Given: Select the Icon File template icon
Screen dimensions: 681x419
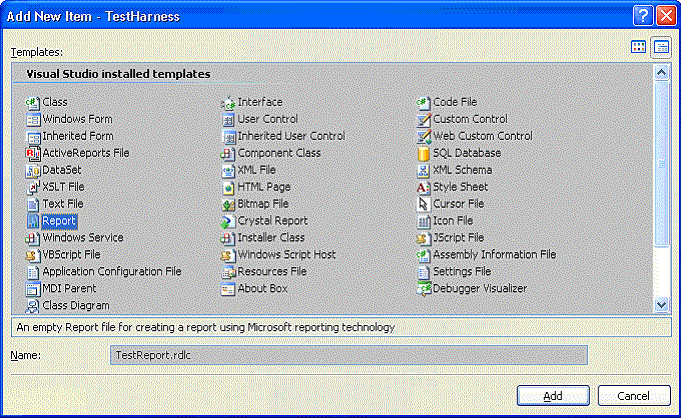Looking at the screenshot, I should click(x=423, y=221).
